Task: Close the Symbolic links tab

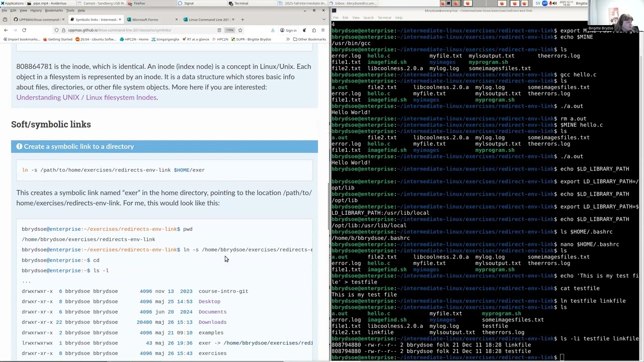Action: 120,20
